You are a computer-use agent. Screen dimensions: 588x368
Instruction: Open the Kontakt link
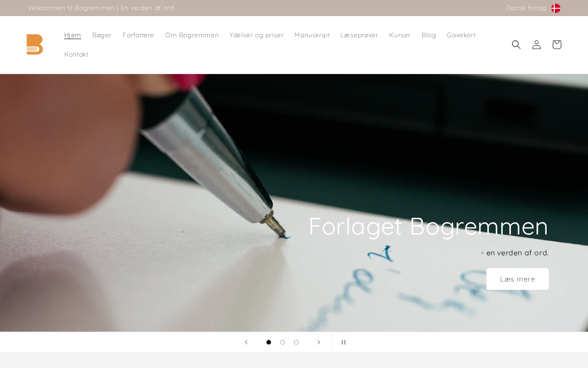(x=76, y=54)
